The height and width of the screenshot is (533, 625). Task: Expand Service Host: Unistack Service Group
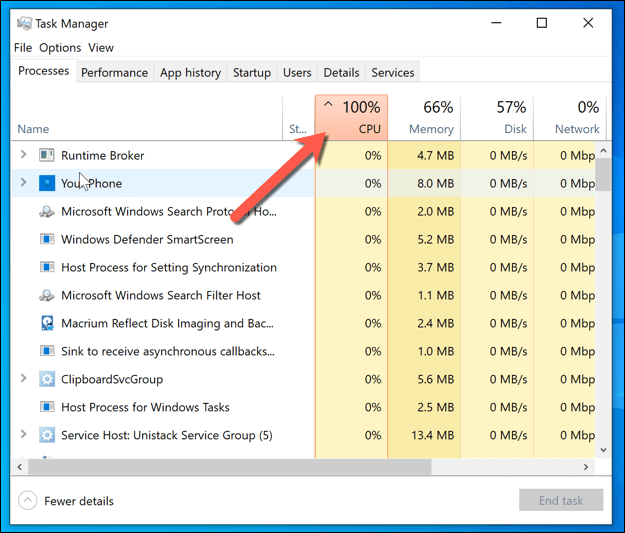coord(24,435)
